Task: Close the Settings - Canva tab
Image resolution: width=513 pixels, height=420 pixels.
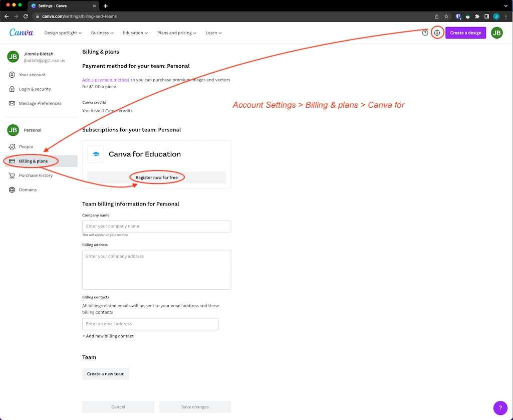Action: 94,6
